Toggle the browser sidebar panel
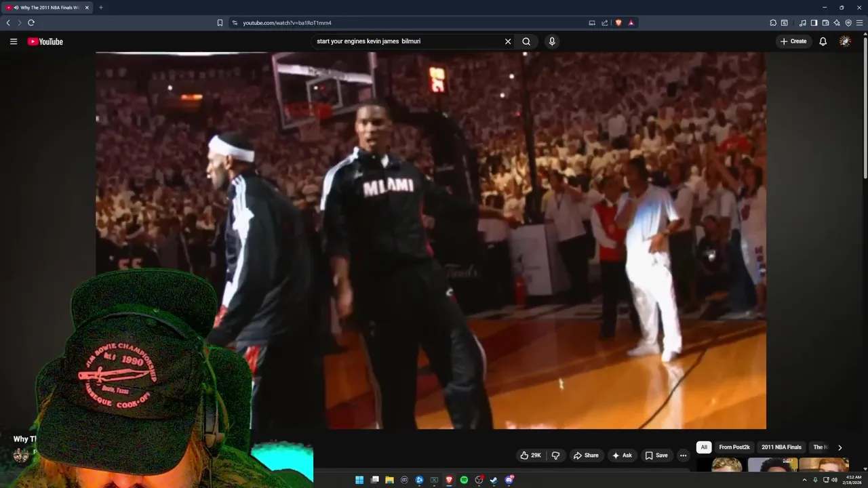 [814, 22]
